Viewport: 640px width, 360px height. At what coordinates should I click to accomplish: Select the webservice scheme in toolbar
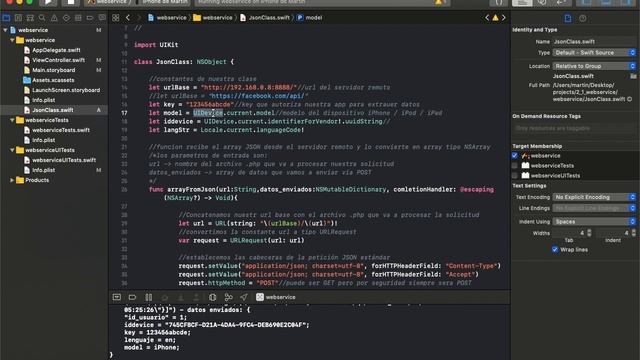pyautogui.click(x=108, y=2)
